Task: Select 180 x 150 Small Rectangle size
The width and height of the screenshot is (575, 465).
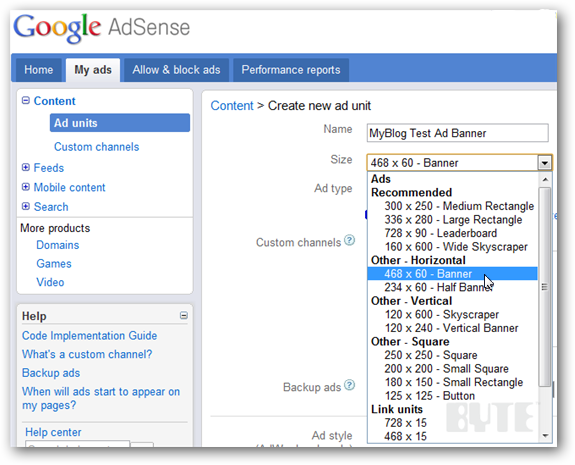Action: click(454, 382)
